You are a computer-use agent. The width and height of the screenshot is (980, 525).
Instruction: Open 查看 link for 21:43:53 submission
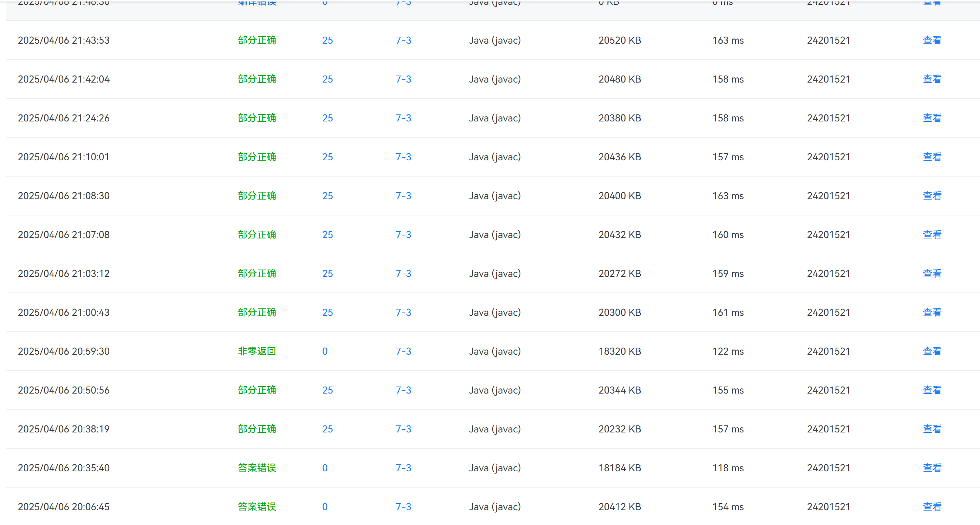pos(932,40)
